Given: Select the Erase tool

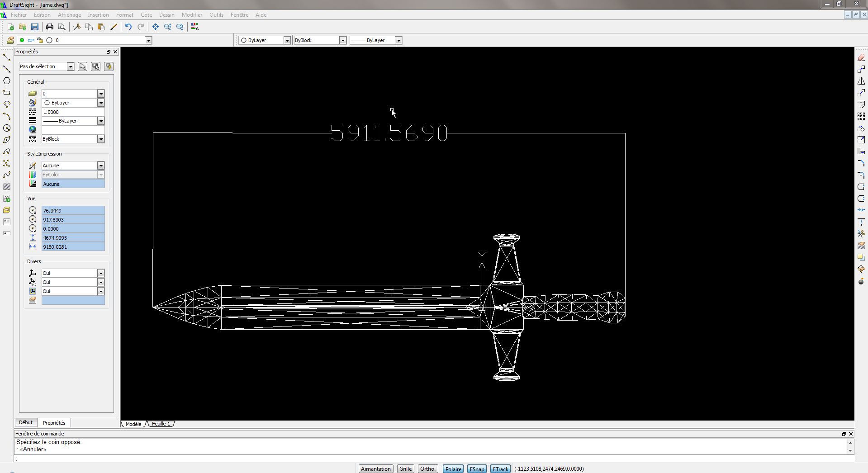Looking at the screenshot, I should point(861,57).
